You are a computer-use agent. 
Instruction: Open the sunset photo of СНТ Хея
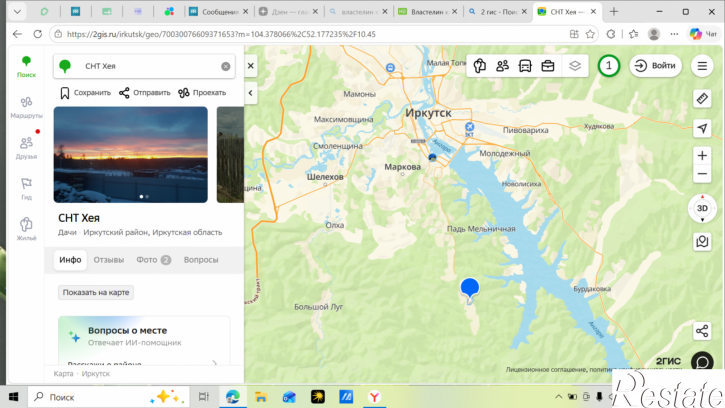pos(130,155)
